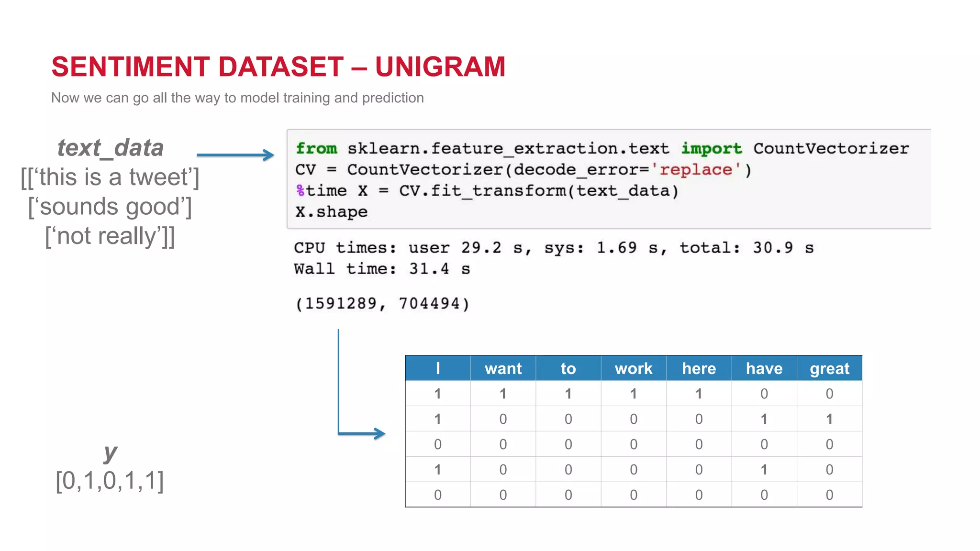Click the 'here' column header
This screenshot has width=980, height=551.
coord(699,368)
